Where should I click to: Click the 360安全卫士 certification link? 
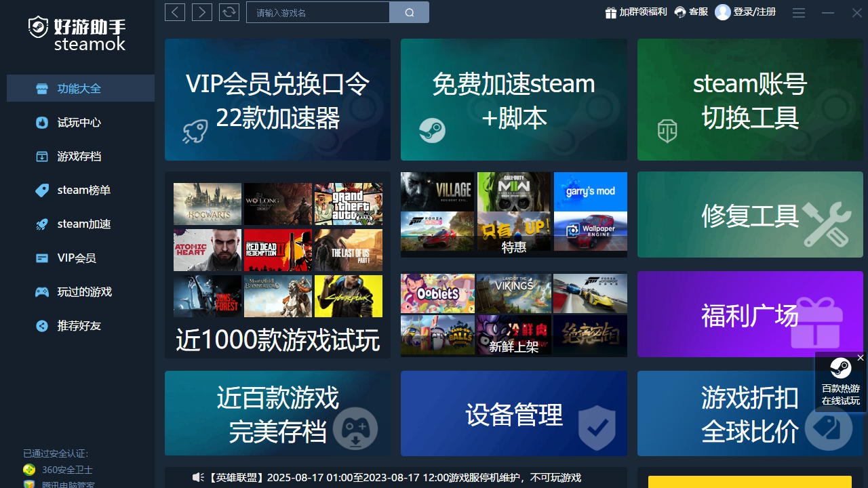[x=66, y=470]
